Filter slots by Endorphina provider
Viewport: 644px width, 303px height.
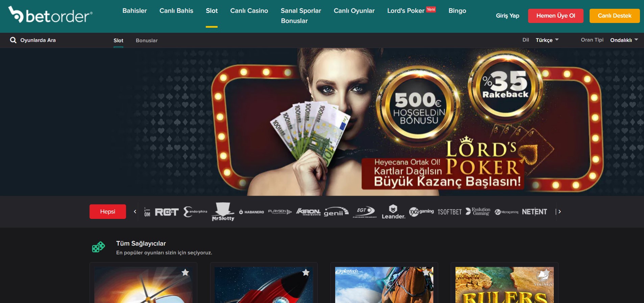(195, 212)
